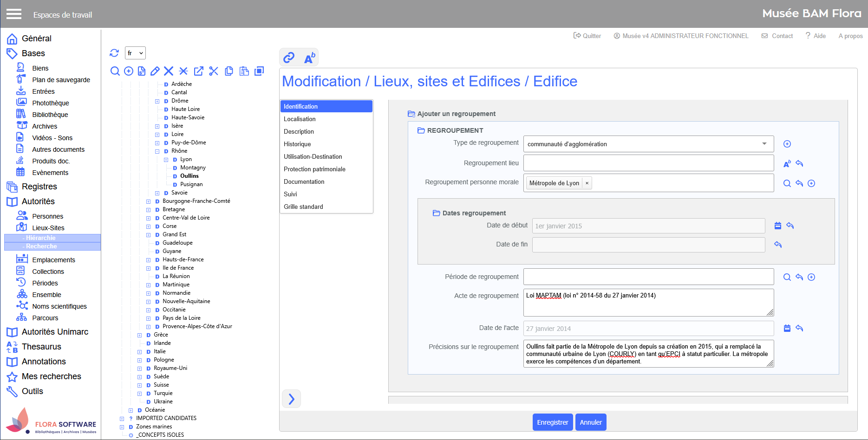The width and height of the screenshot is (868, 440).
Task: Click the Enregistrer button
Action: click(x=552, y=422)
